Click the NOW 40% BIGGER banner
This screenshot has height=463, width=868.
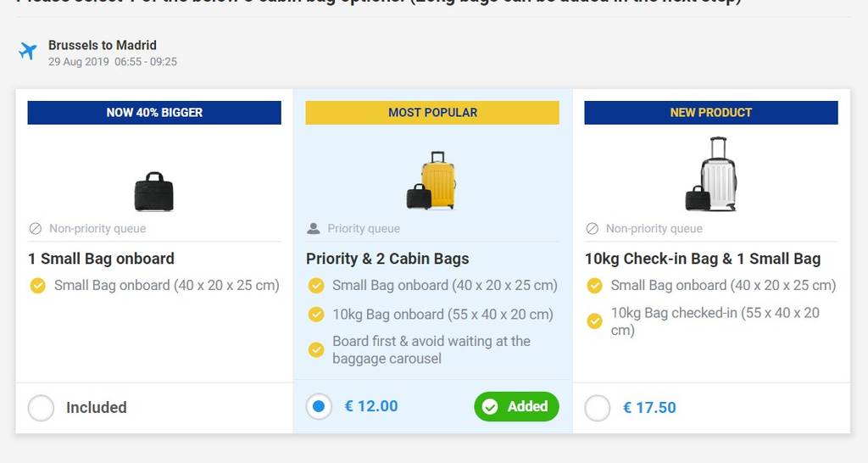[x=154, y=112]
